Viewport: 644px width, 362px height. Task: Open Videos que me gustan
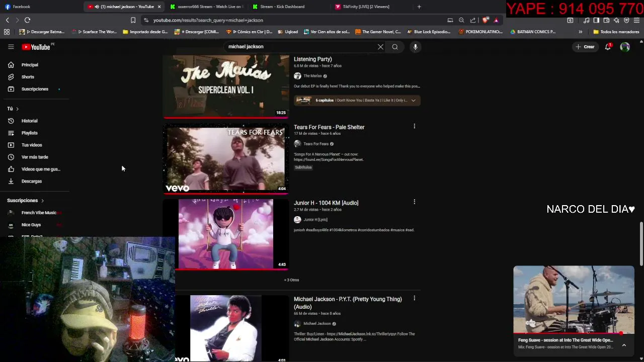(x=41, y=169)
